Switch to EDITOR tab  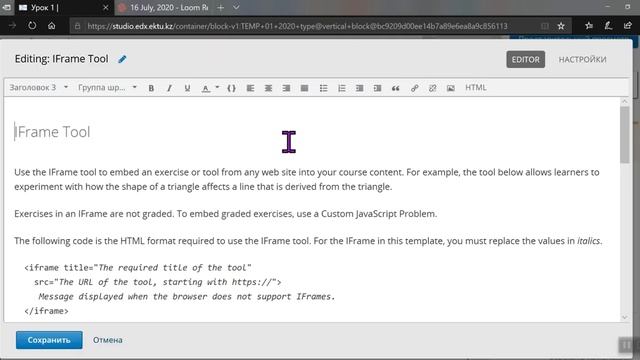pyautogui.click(x=525, y=59)
